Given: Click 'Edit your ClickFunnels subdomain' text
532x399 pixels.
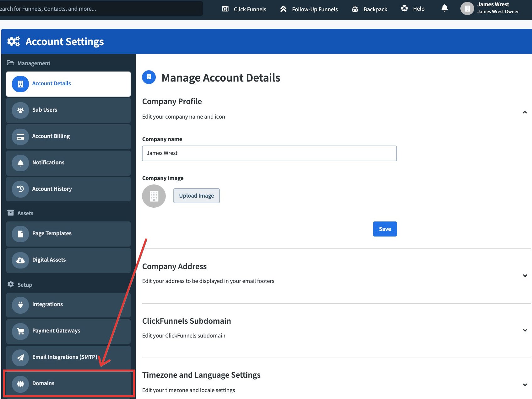Looking at the screenshot, I should pos(184,336).
